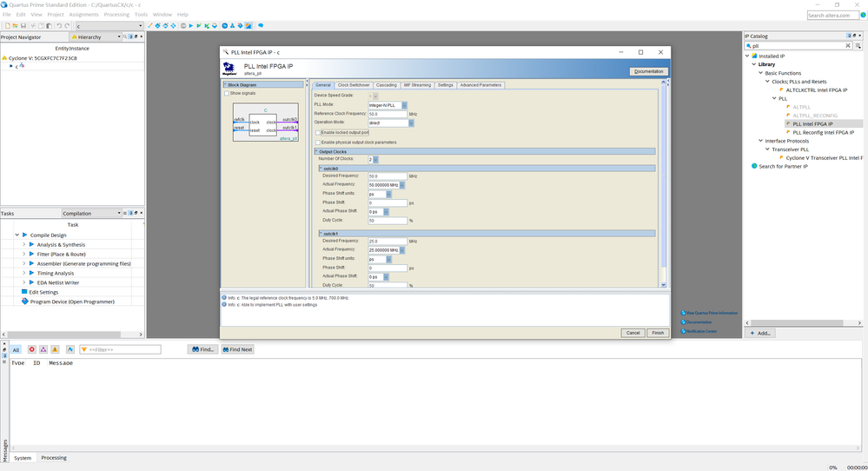
Task: Enable physical output clock parameters checkbox
Action: [x=318, y=142]
